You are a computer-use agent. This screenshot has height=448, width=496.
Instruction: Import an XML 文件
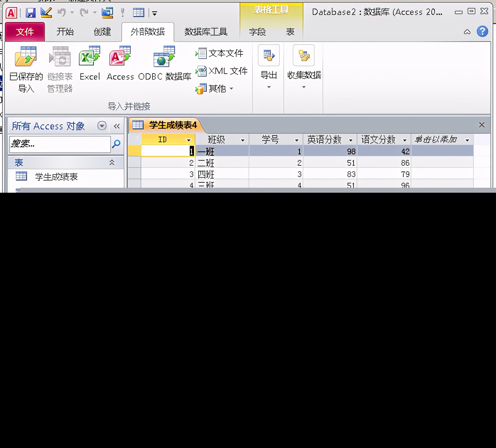(x=221, y=71)
